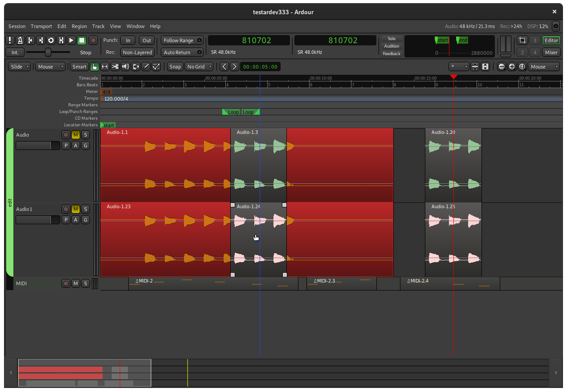Image resolution: width=567 pixels, height=392 pixels.
Task: Click the global record button
Action: point(93,40)
